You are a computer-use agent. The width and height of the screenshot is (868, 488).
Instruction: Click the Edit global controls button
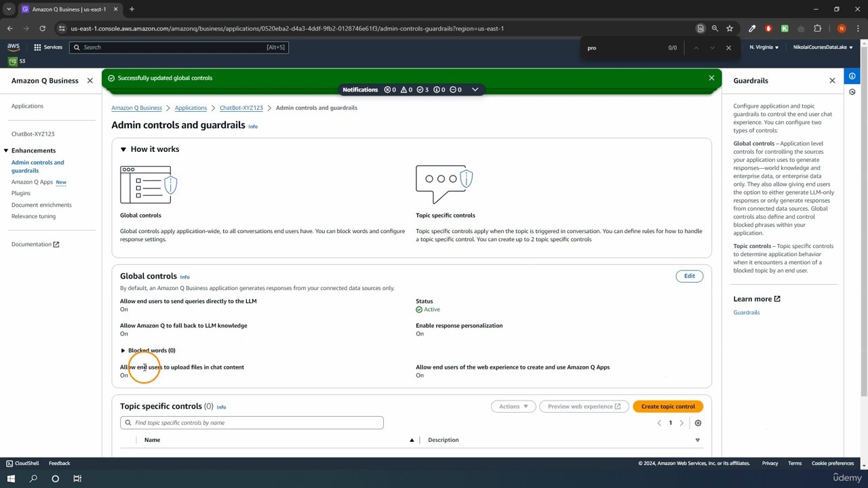click(689, 276)
